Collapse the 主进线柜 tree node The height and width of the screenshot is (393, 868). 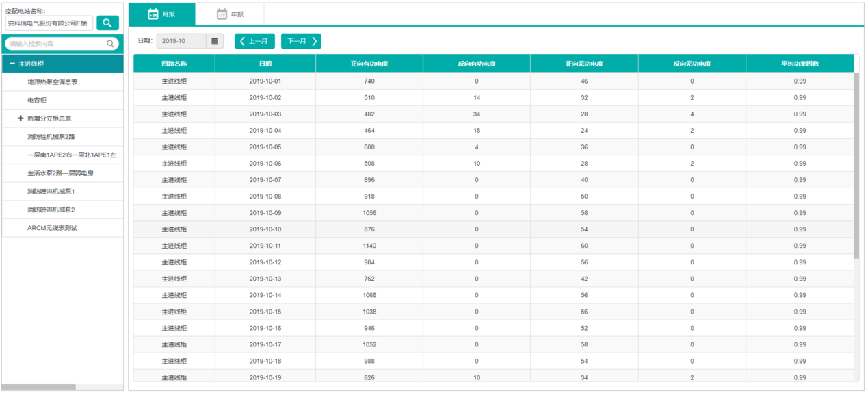pos(12,64)
